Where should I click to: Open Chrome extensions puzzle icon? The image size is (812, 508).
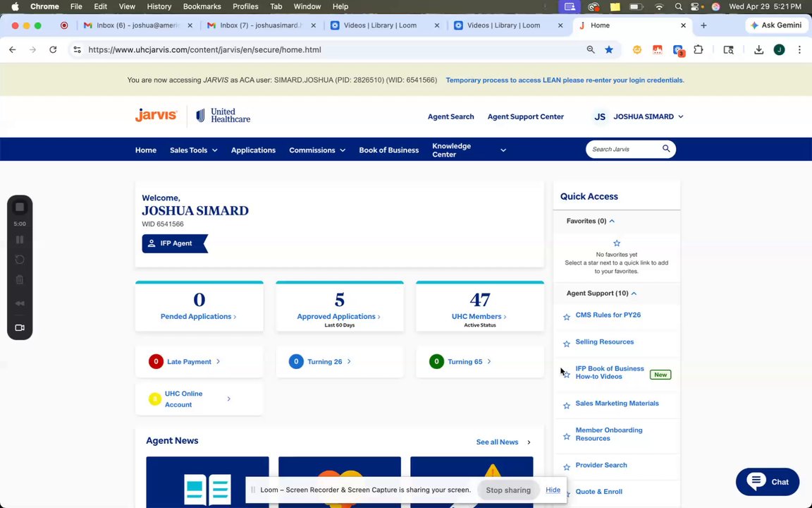tap(698, 50)
